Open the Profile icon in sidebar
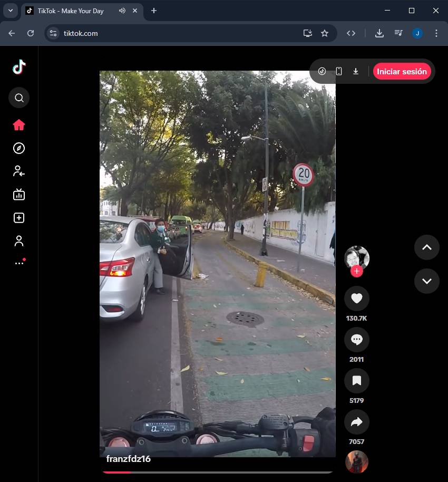 coord(19,241)
